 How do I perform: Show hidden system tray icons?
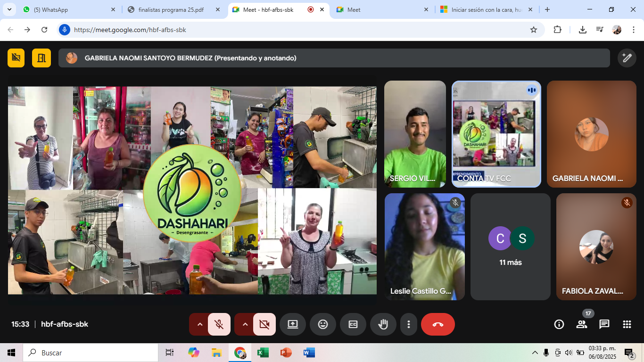click(535, 353)
